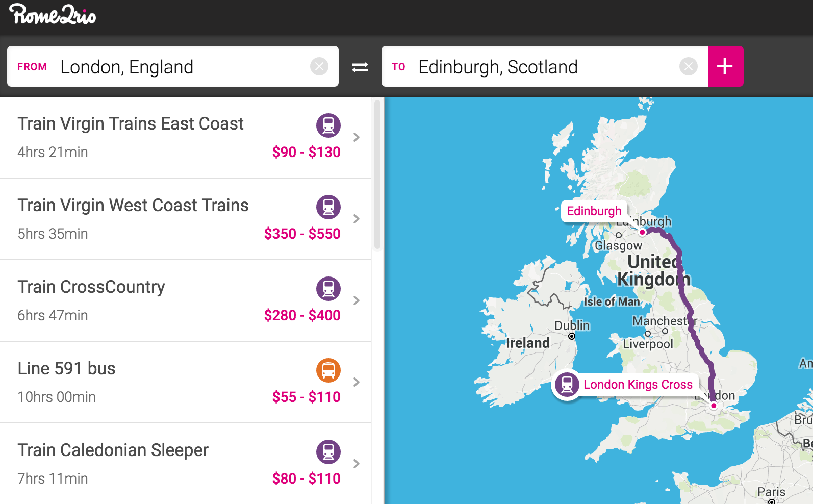Click the London Kings Cross map label
This screenshot has height=504, width=813.
pyautogui.click(x=638, y=385)
